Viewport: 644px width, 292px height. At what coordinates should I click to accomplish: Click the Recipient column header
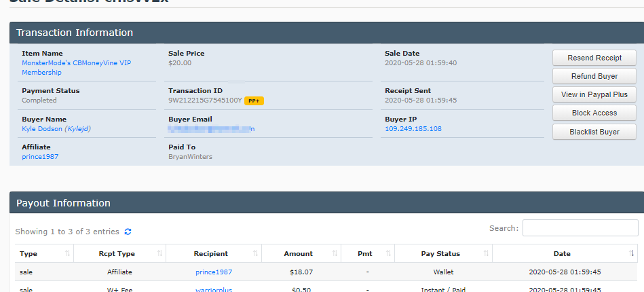[214, 254]
